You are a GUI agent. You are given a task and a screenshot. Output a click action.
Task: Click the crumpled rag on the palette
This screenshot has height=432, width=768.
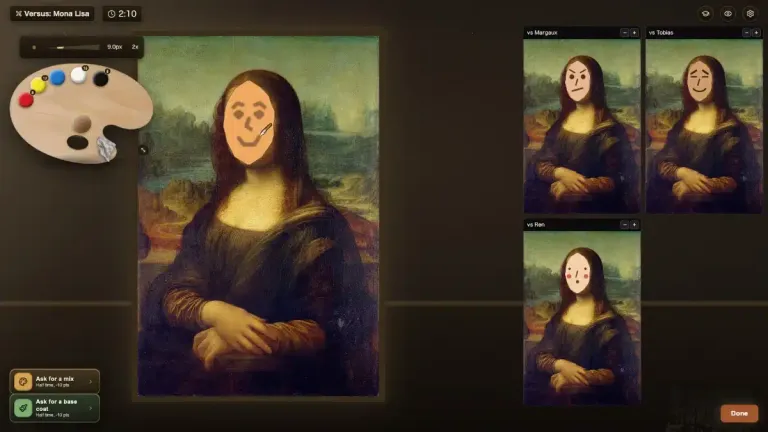pos(106,148)
